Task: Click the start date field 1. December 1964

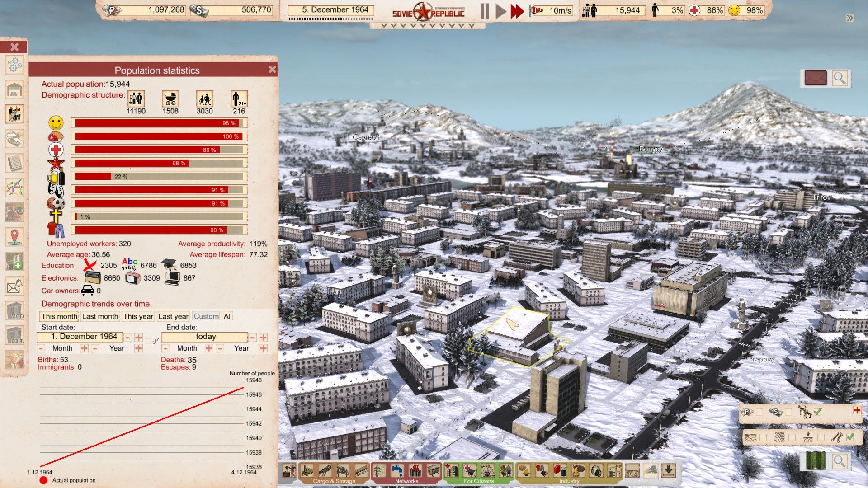Action: [x=80, y=337]
